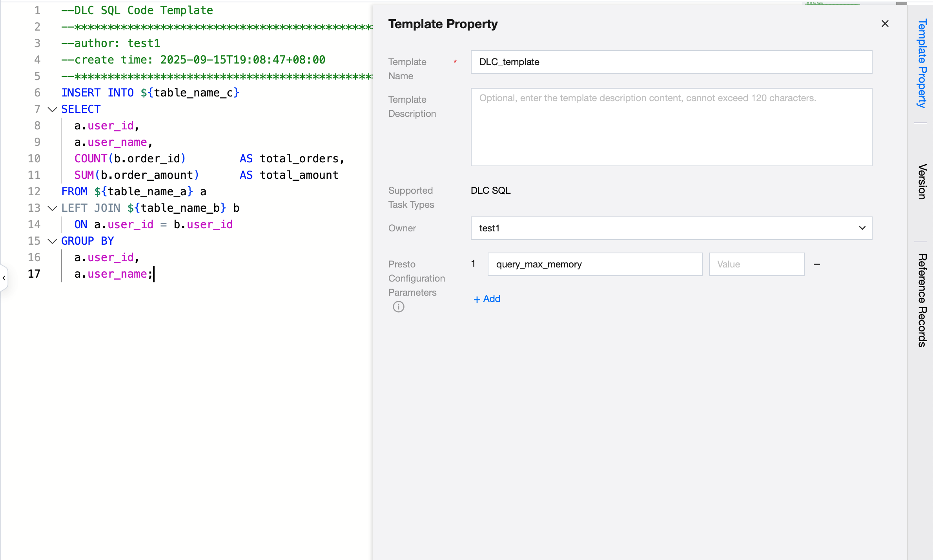Open the Owner dropdown showing test1

click(x=671, y=228)
